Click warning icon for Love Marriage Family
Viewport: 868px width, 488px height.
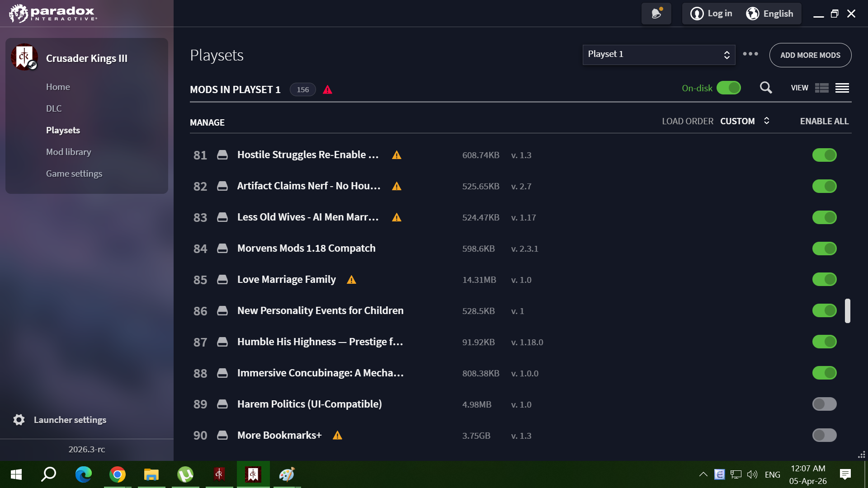(352, 280)
